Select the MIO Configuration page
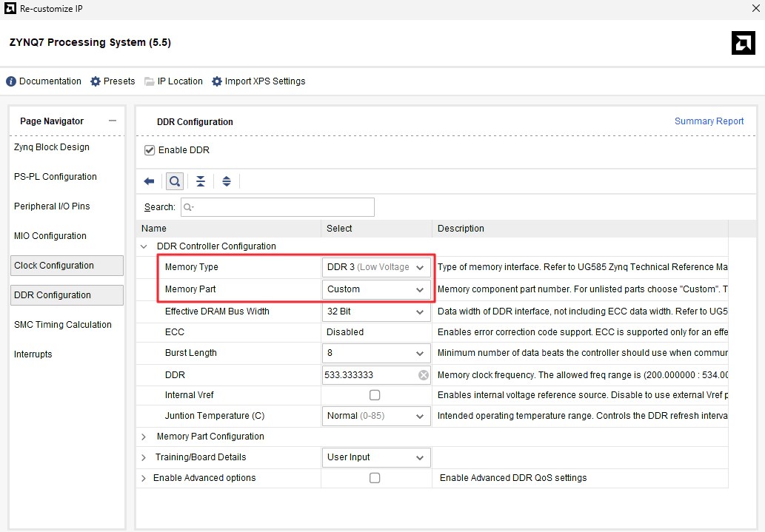The image size is (765, 532). pyautogui.click(x=50, y=236)
